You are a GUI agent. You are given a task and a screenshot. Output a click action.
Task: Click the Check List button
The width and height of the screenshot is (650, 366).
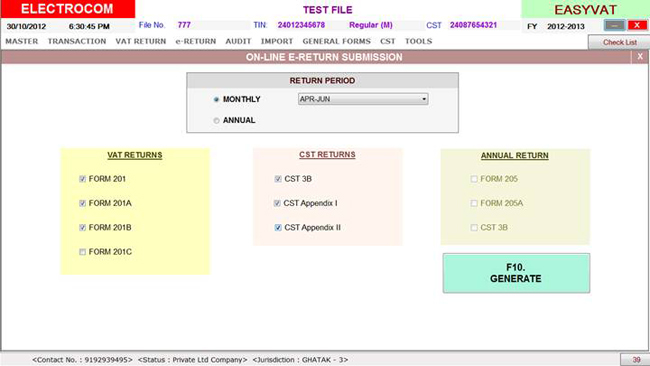point(619,42)
